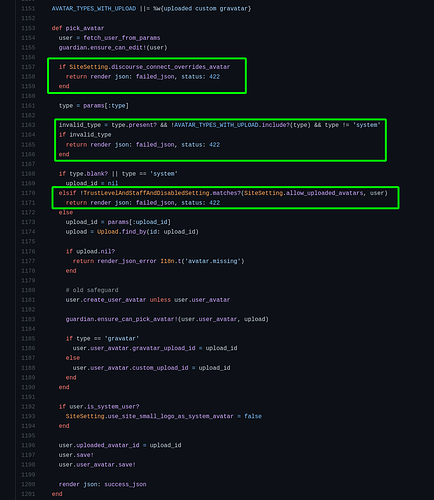Screen dimensions: 434x500
Task: Click the AVATAR_TYPES_WITH_UPLOAD constant definition
Action: click(x=151, y=9)
